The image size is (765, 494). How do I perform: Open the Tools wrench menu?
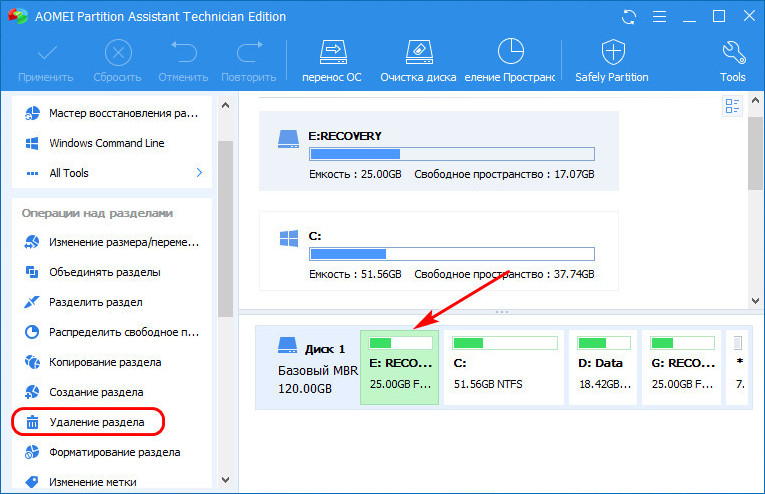tap(733, 61)
